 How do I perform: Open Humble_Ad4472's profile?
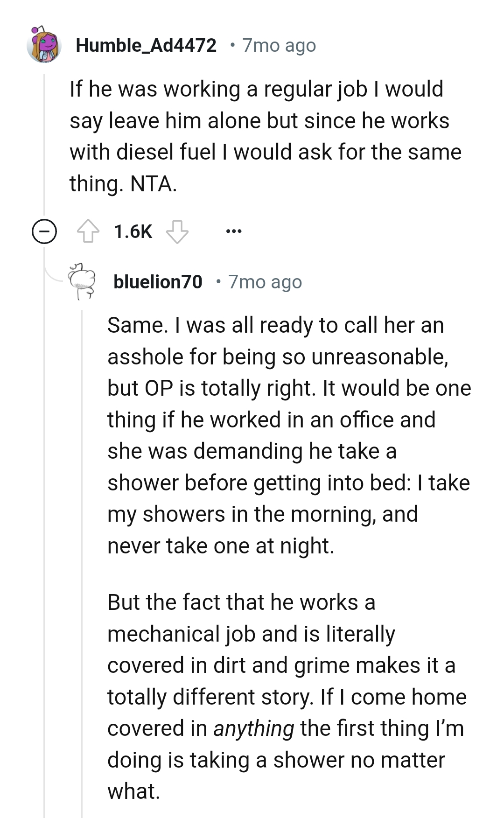click(146, 45)
